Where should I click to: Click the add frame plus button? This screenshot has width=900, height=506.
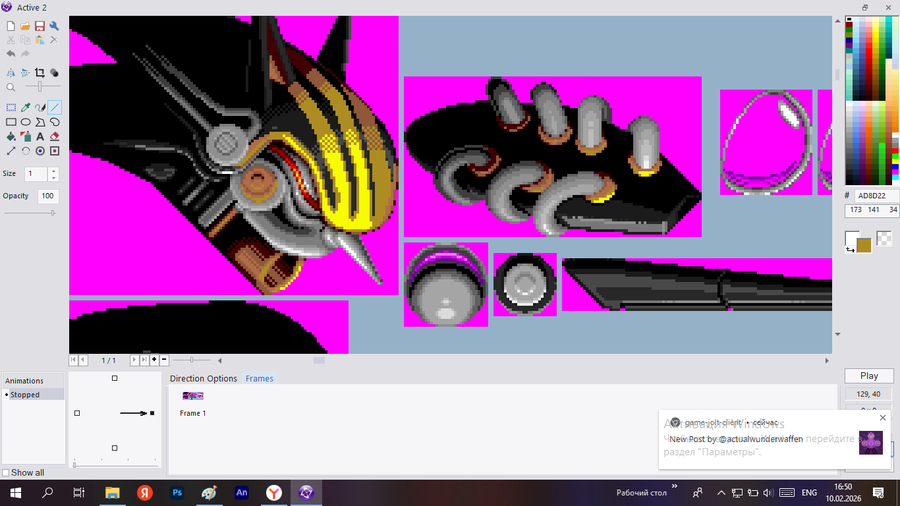(x=154, y=360)
